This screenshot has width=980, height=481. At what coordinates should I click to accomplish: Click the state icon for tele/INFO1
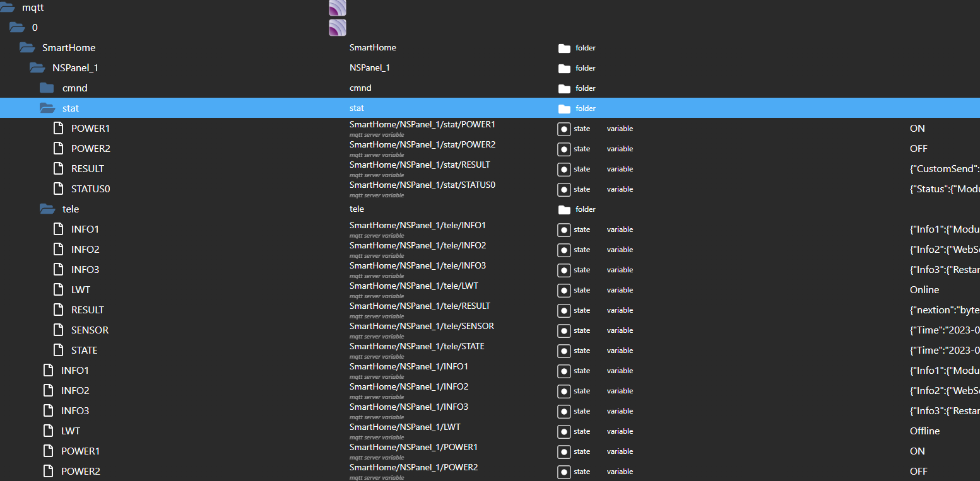564,229
